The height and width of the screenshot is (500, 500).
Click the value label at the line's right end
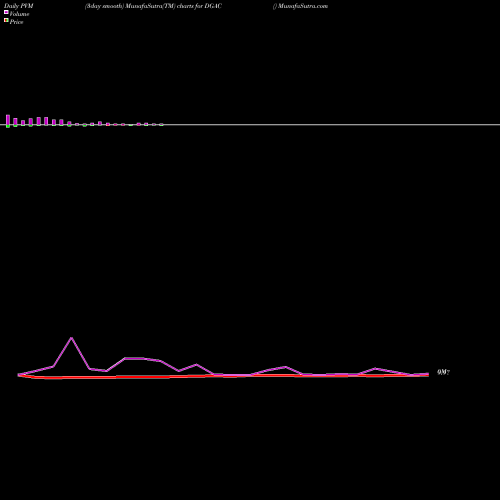click(x=443, y=372)
